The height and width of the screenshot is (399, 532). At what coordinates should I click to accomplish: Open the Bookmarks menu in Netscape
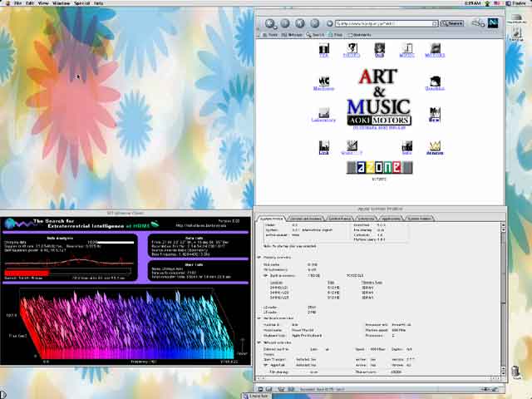point(359,35)
